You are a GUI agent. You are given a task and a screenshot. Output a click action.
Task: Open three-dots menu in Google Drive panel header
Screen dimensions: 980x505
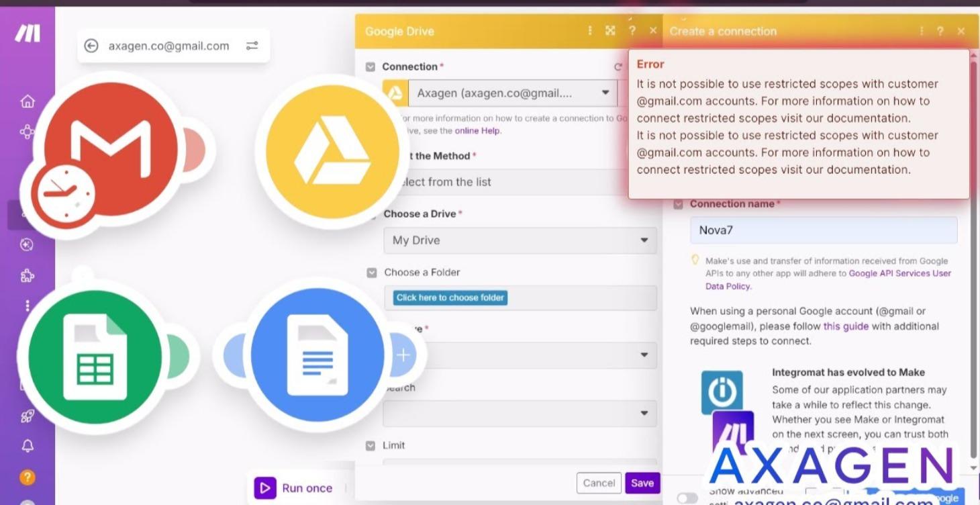[590, 31]
